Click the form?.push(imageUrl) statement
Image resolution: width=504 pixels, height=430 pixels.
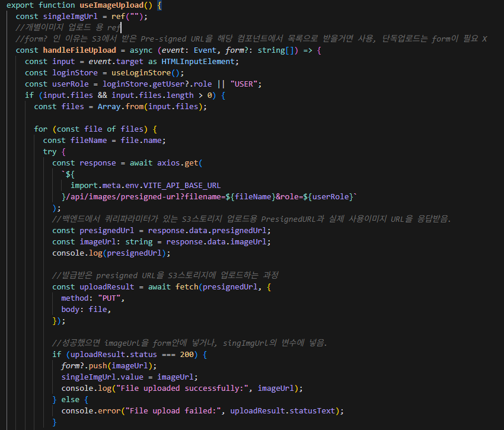coord(109,365)
